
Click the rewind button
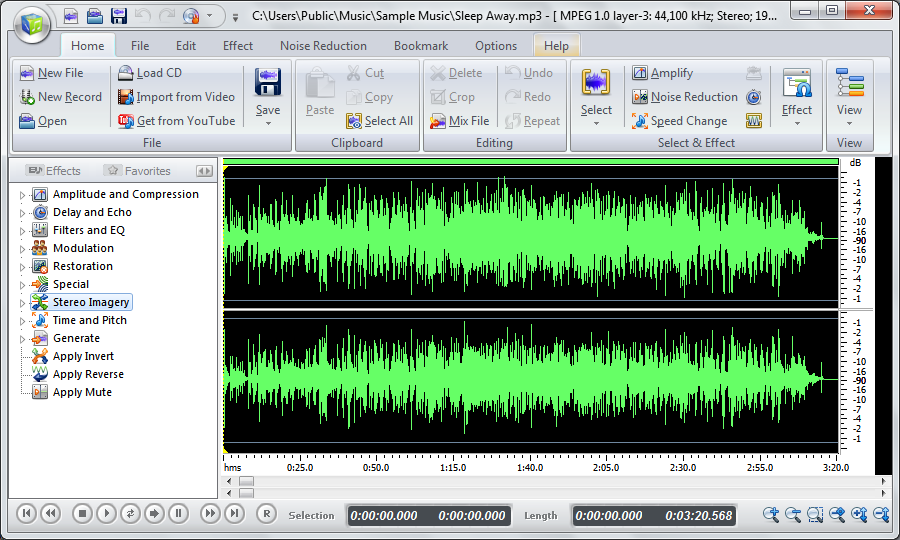point(51,513)
